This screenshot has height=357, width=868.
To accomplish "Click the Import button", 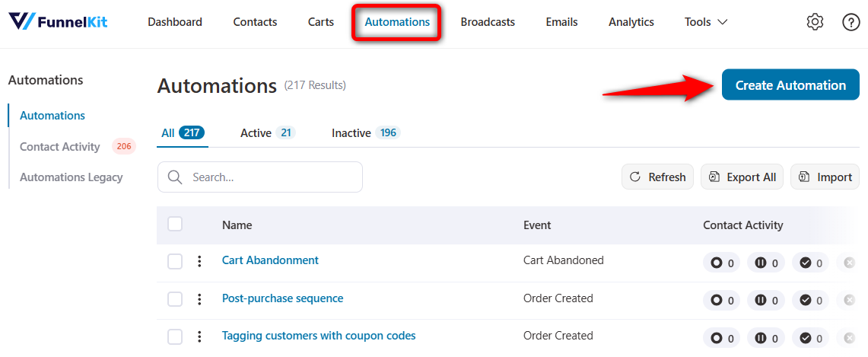I will coord(825,177).
